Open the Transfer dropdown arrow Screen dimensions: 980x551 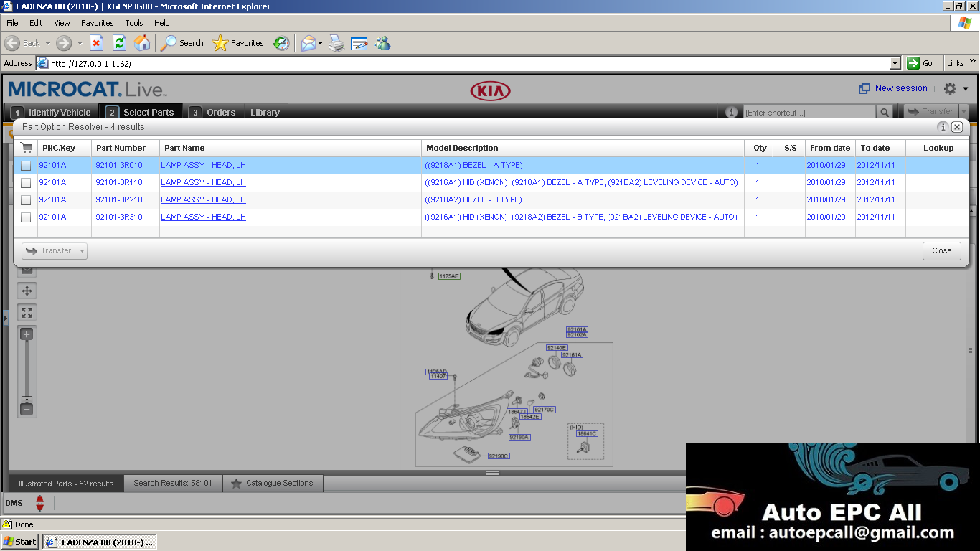click(x=81, y=250)
